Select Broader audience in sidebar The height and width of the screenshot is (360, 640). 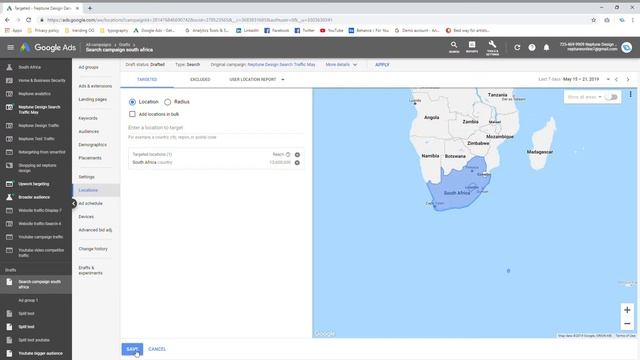[x=34, y=197]
